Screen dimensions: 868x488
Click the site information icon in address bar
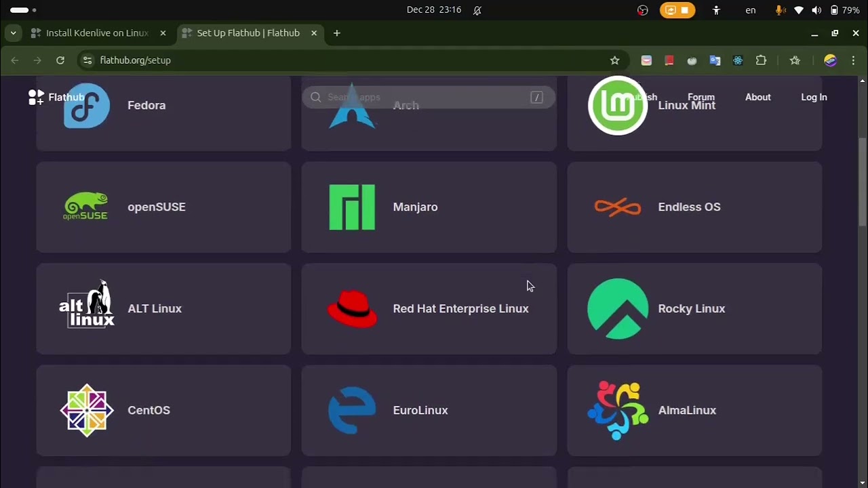[87, 60]
